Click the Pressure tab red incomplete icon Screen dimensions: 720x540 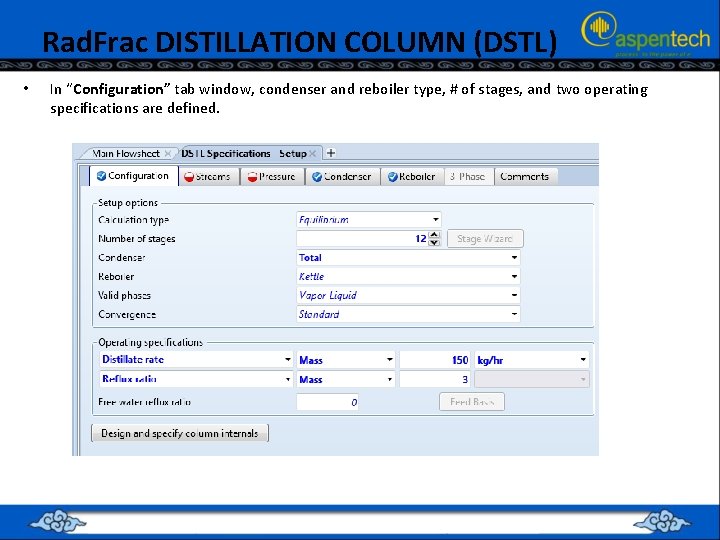(x=253, y=177)
